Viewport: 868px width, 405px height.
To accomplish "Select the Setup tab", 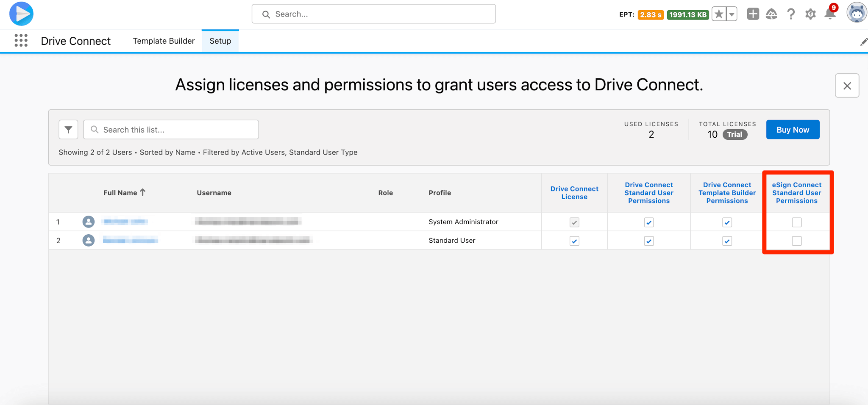I will 220,41.
